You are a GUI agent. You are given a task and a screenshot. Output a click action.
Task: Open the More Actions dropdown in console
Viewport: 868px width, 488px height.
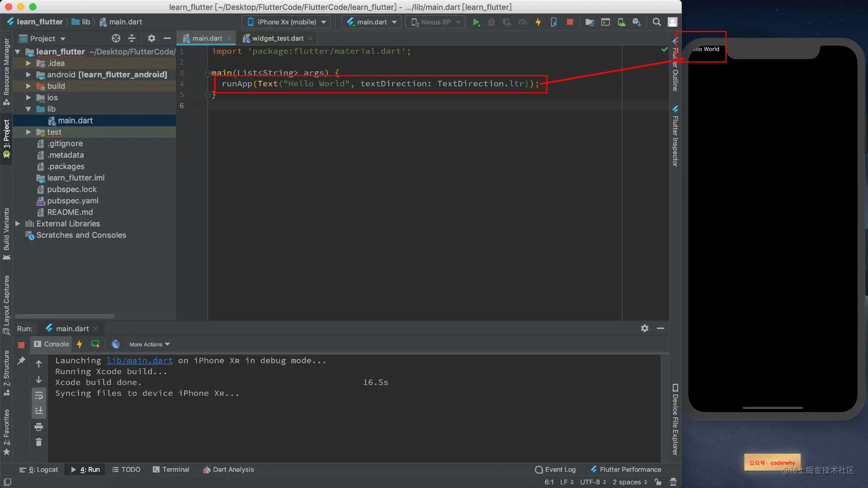tap(149, 344)
